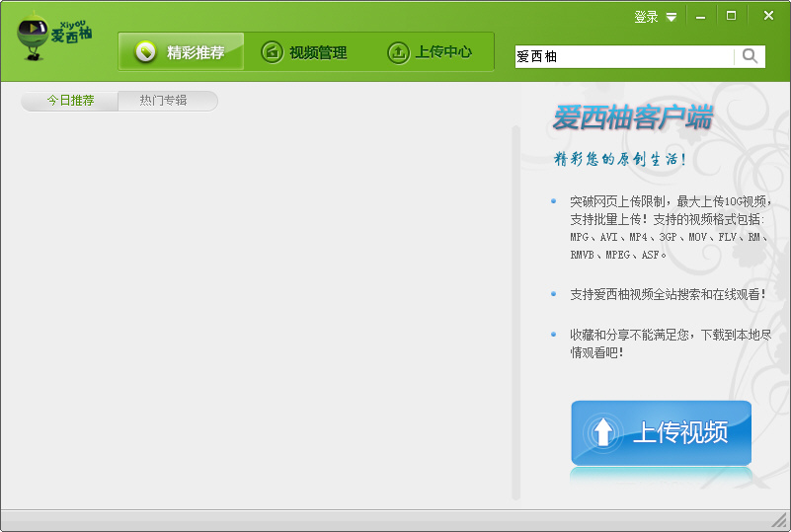Screen dimensions: 791x532
Task: Click the vertical scrollbar track
Action: [x=515, y=313]
